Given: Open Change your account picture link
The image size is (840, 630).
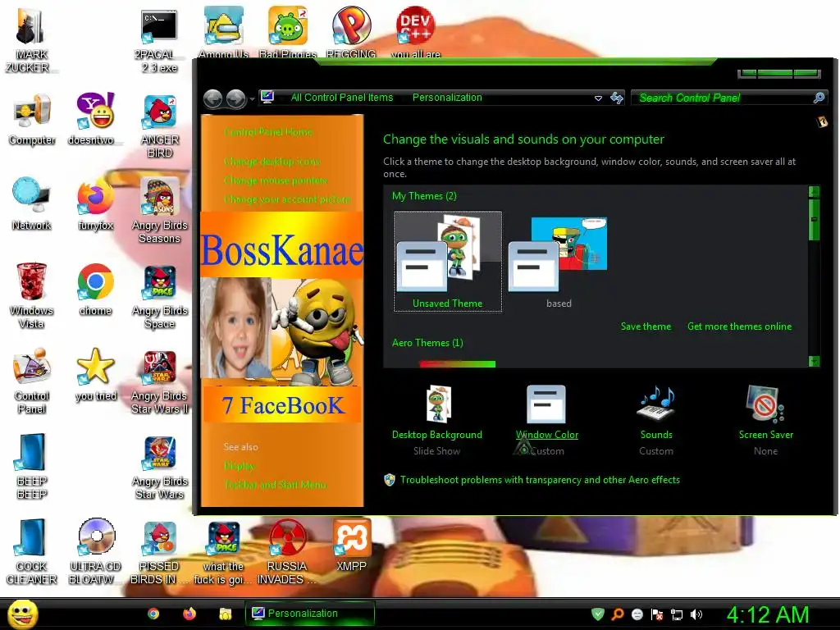Looking at the screenshot, I should (x=287, y=199).
